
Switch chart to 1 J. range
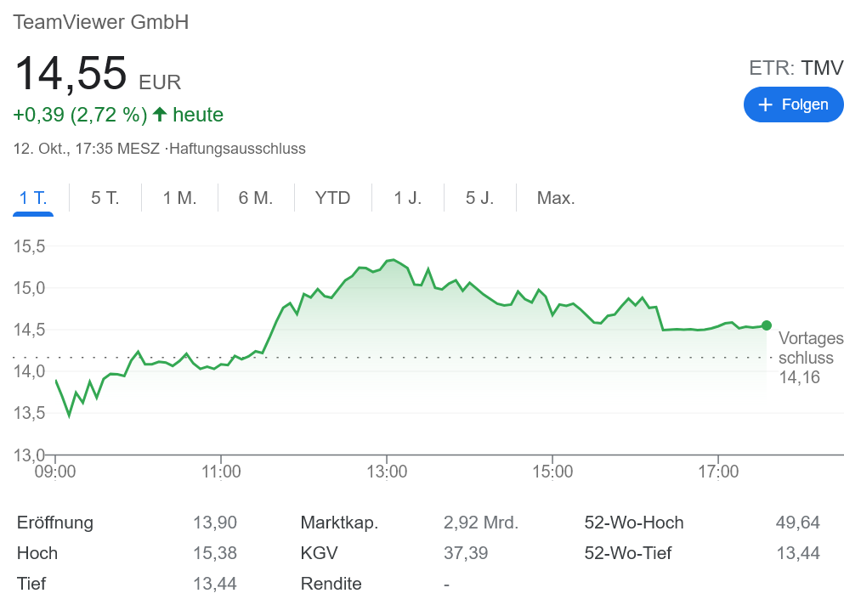point(407,198)
